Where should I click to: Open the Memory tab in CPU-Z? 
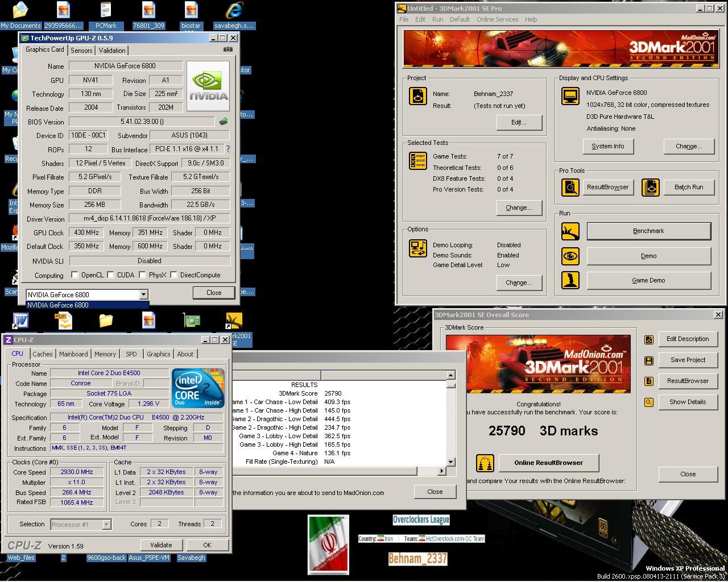coord(105,354)
